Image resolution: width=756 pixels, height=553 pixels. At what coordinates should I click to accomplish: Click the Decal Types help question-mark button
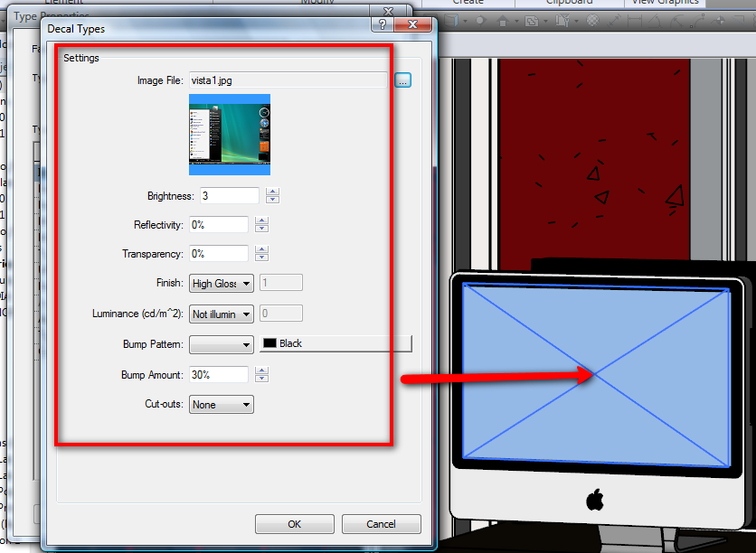tap(383, 24)
